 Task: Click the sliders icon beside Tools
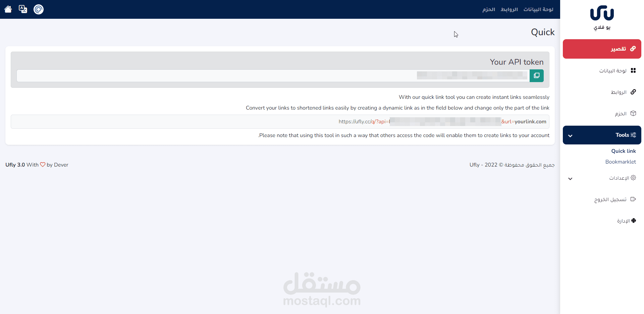(x=633, y=135)
